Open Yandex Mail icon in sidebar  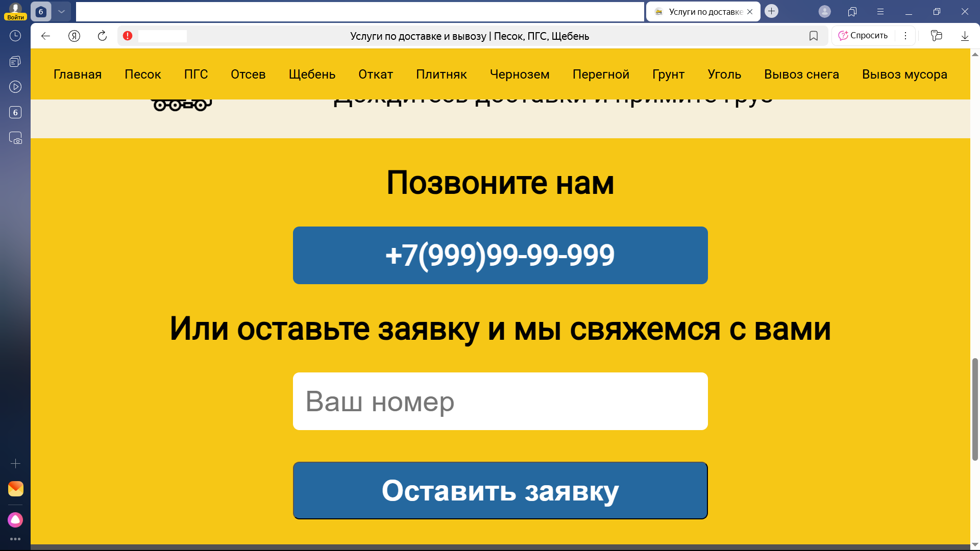click(x=15, y=489)
